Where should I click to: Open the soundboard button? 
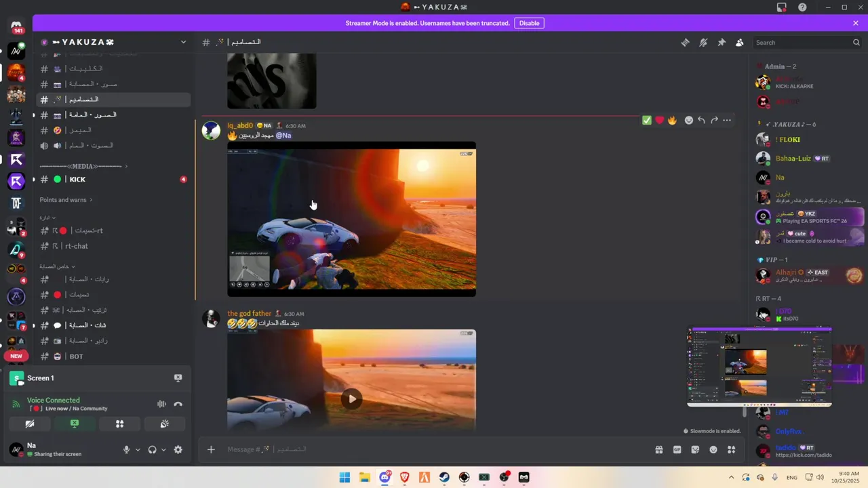164,424
